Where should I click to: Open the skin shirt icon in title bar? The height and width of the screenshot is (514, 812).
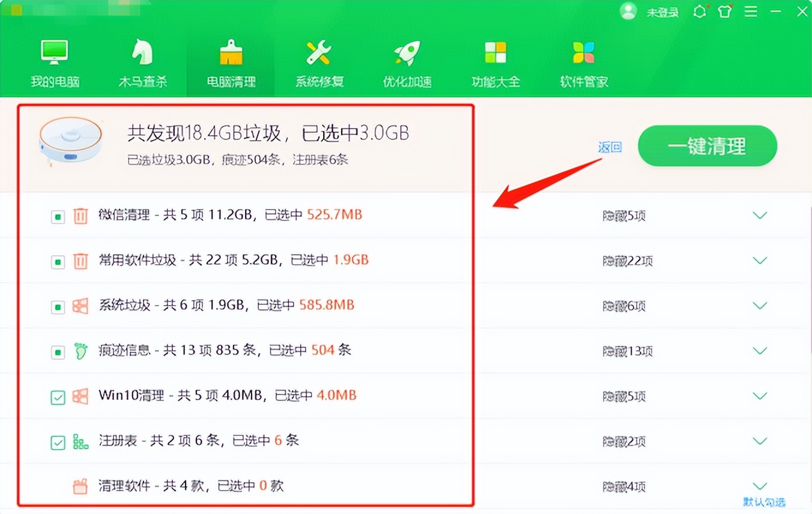(x=725, y=11)
